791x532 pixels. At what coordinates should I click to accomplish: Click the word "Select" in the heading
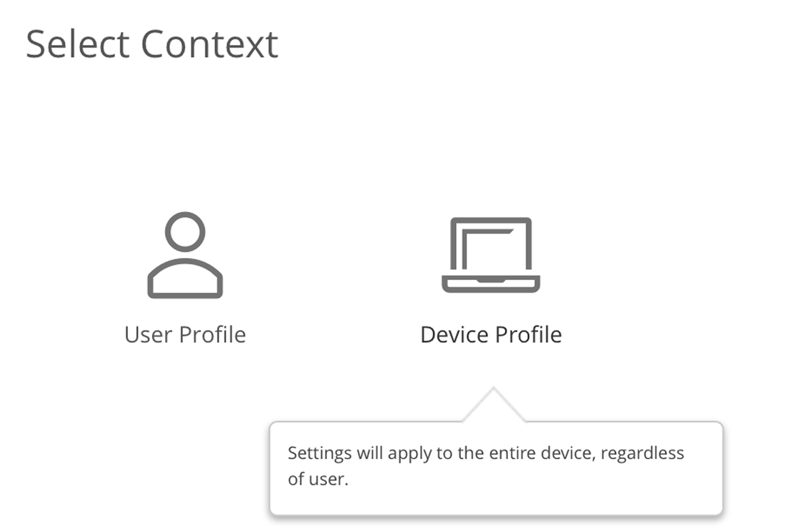(77, 44)
